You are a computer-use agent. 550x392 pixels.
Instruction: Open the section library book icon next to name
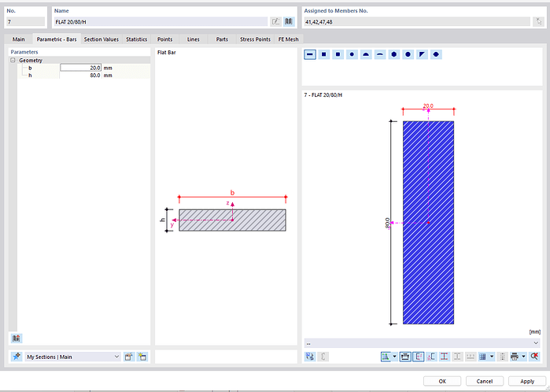tap(288, 22)
